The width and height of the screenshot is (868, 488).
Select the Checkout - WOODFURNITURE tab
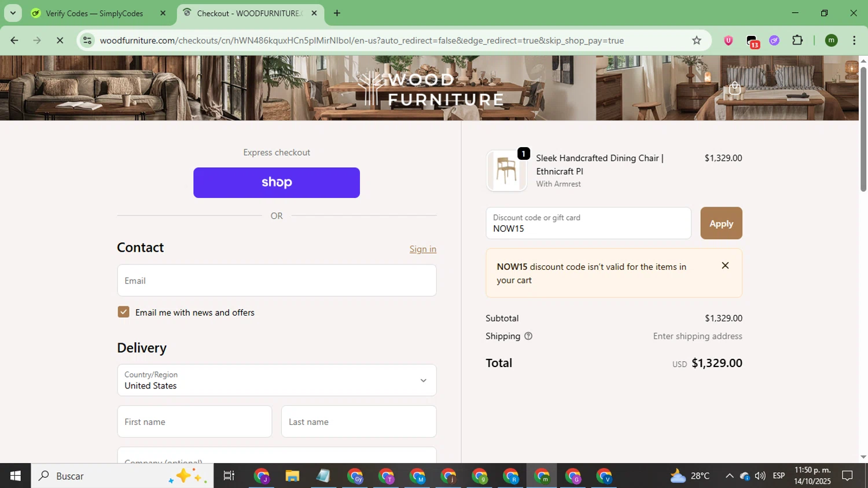249,13
